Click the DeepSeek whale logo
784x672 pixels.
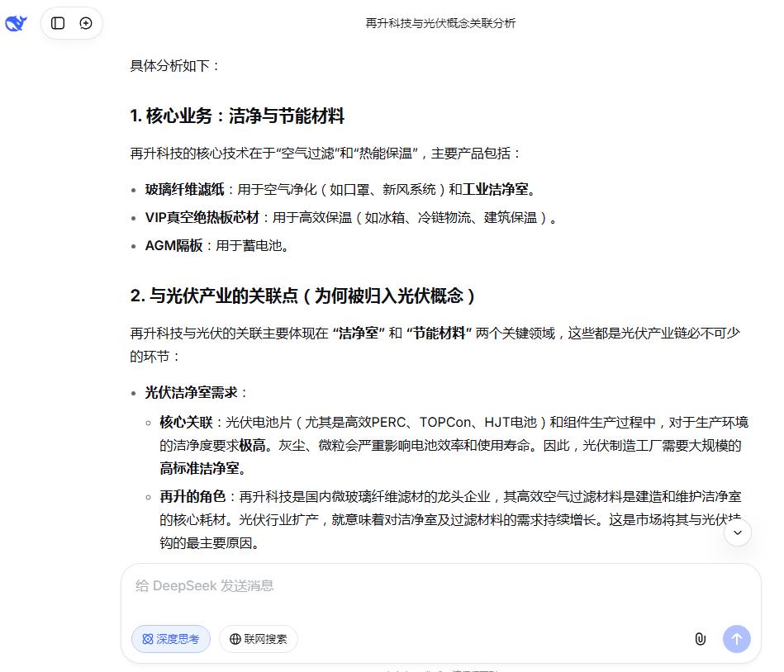(16, 23)
